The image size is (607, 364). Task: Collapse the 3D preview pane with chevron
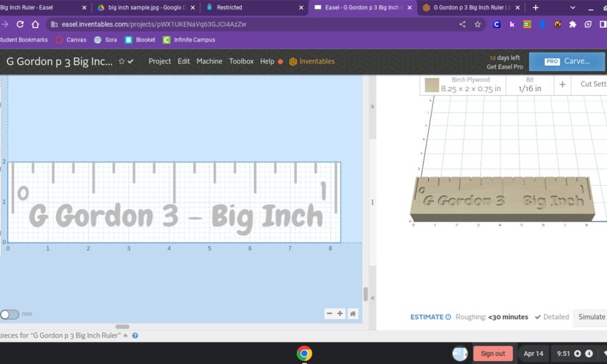(372, 107)
